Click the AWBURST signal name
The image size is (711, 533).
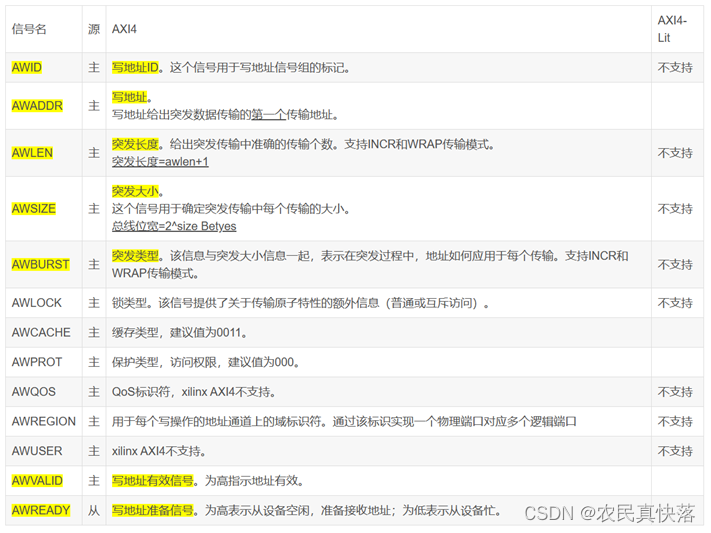40,265
